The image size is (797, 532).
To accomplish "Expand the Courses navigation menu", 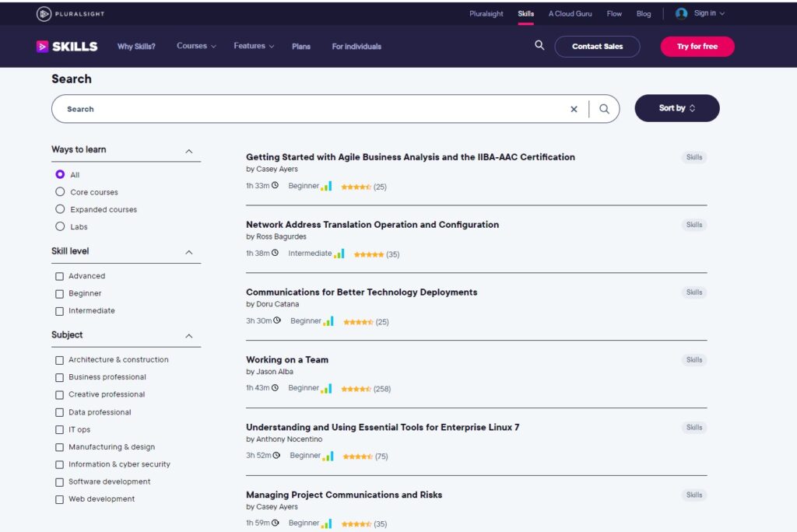I will (196, 47).
